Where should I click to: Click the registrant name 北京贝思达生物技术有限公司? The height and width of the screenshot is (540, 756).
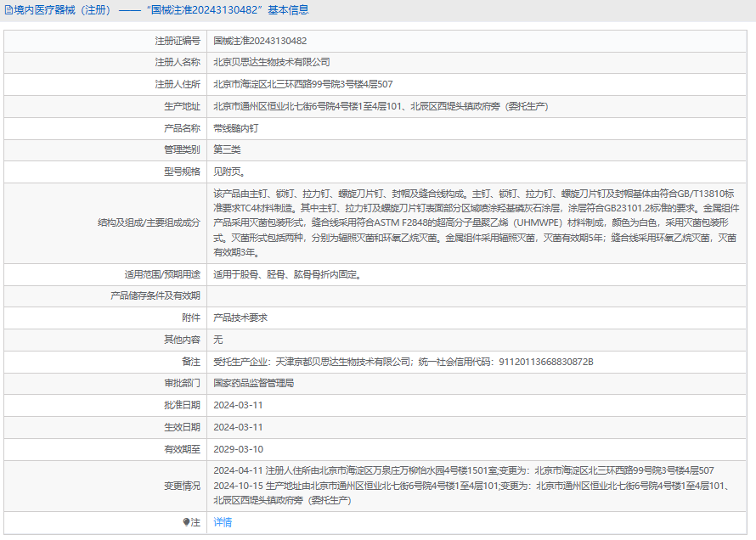[x=271, y=63]
